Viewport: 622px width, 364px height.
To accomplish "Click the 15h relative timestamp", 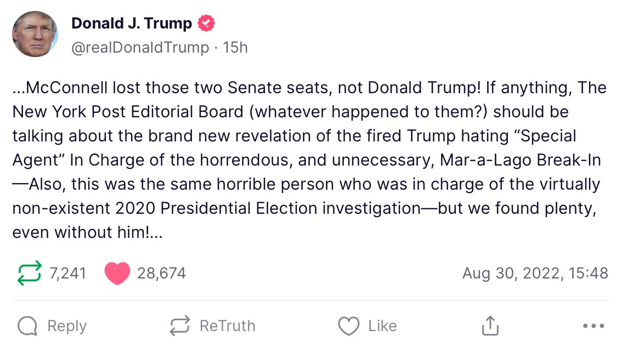I will pyautogui.click(x=236, y=48).
